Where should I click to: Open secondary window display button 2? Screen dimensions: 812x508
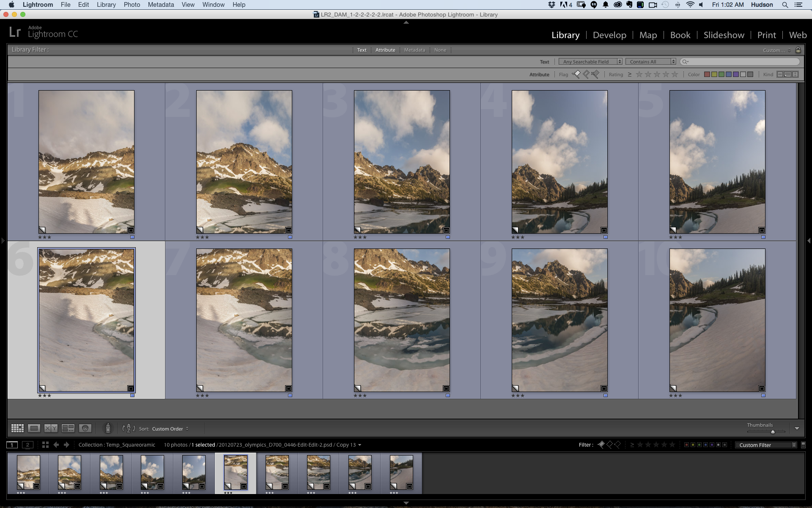27,445
